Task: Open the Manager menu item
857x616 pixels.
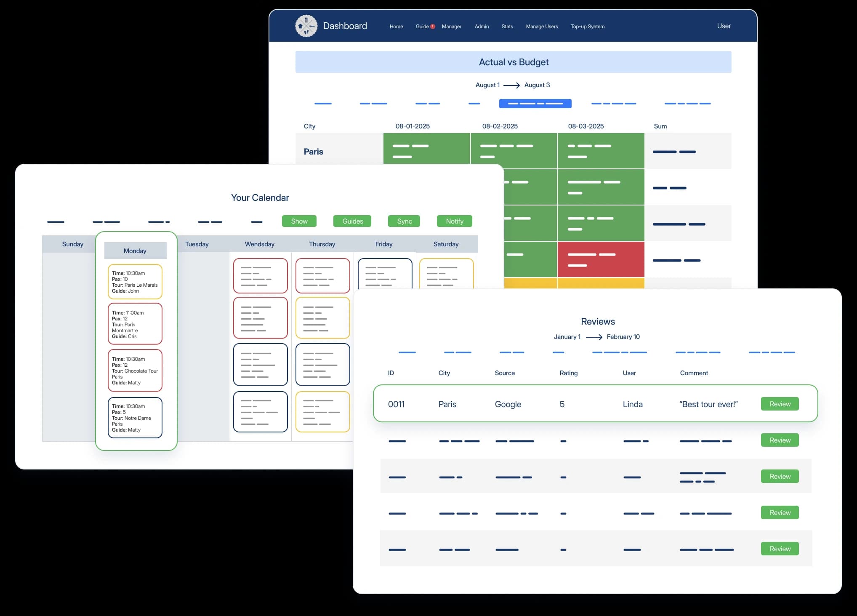Action: tap(451, 27)
